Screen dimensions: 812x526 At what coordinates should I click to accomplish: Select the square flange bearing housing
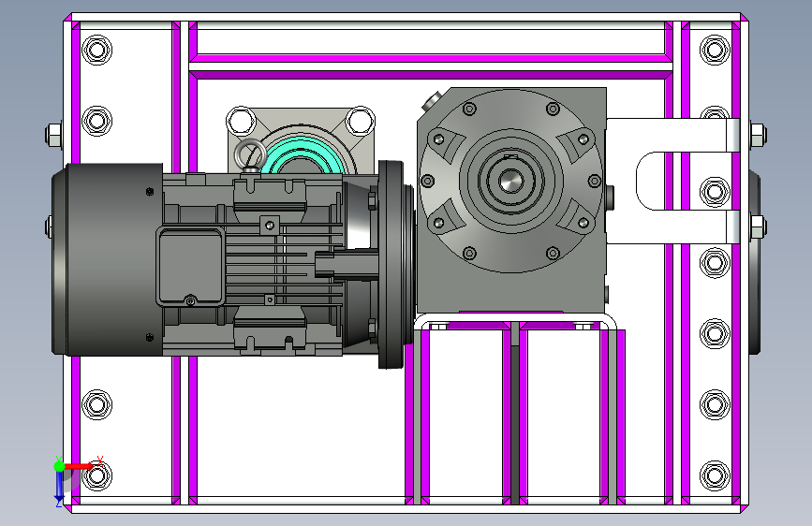point(301,140)
